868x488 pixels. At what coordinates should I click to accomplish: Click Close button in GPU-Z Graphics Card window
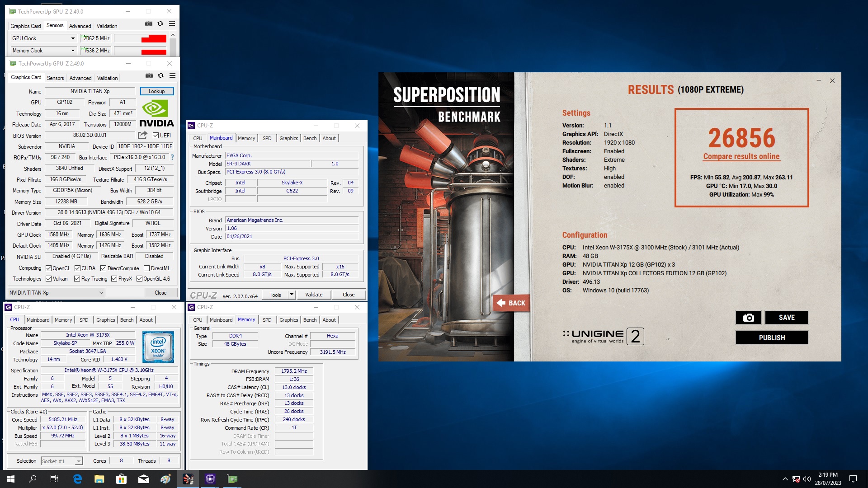coord(160,293)
